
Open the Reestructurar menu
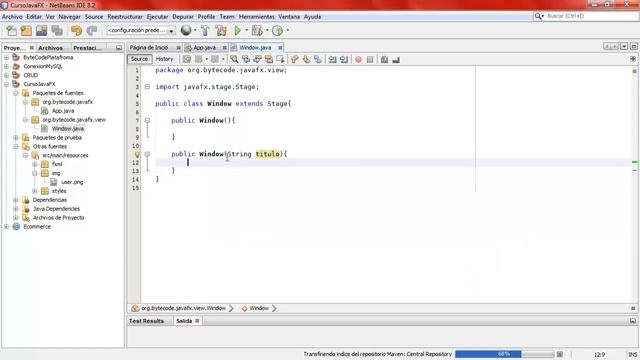(125, 17)
